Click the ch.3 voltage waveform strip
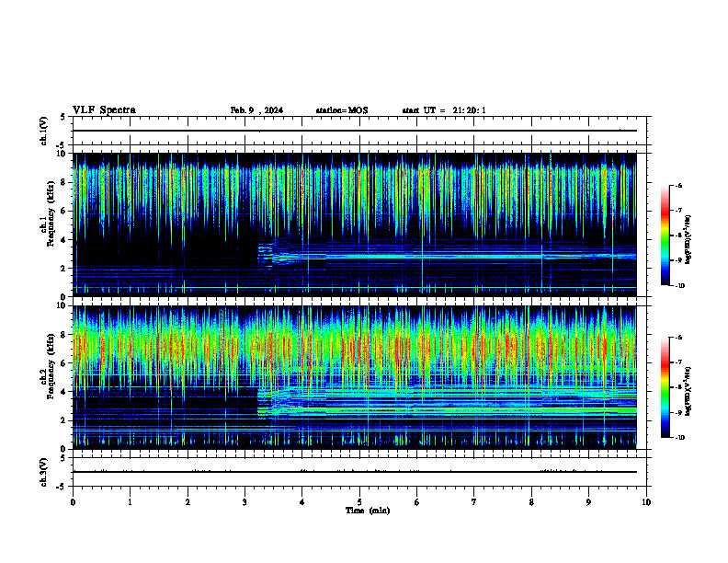The height and width of the screenshot is (563, 728). (x=359, y=472)
